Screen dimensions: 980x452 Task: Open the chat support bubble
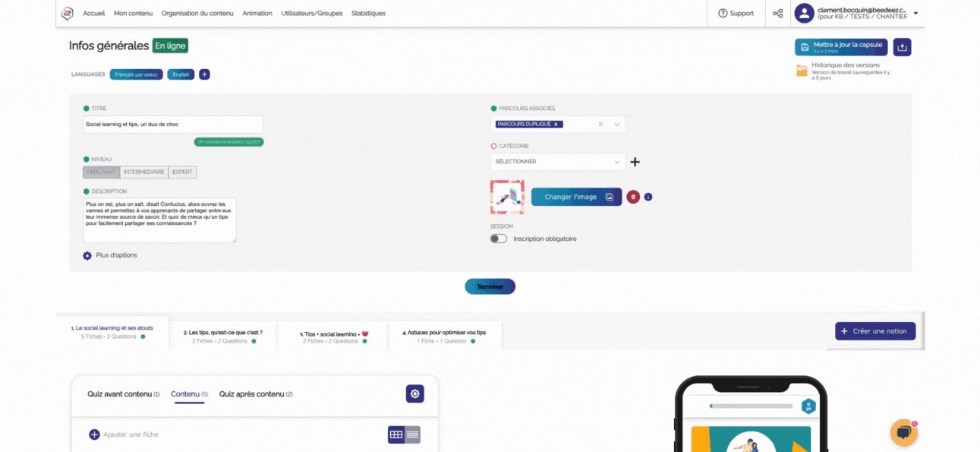[903, 432]
